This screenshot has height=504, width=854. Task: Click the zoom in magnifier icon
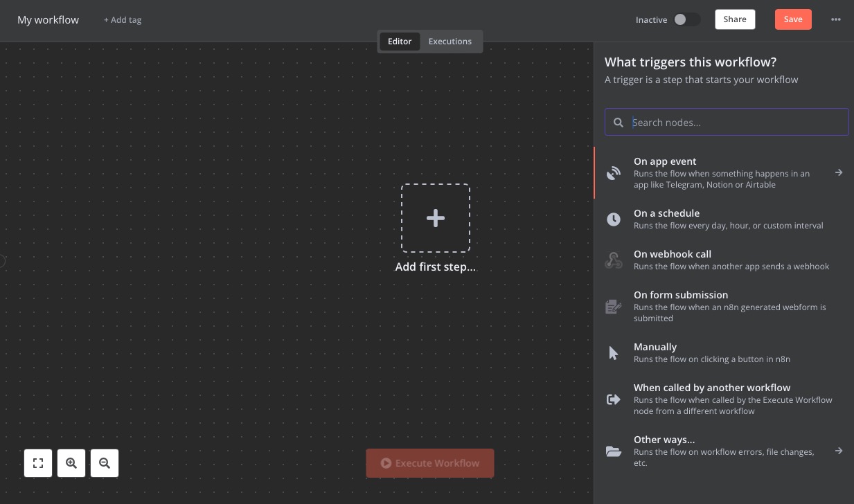point(71,462)
